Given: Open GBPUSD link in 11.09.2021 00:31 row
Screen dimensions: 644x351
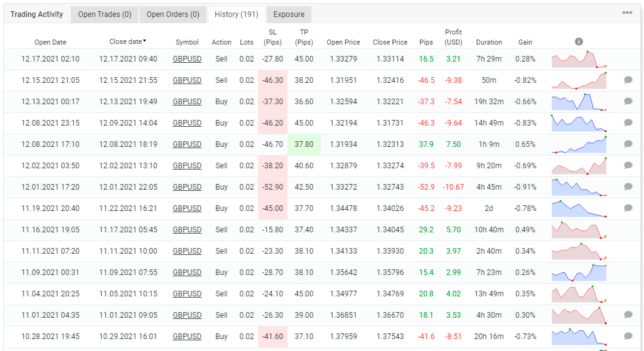Looking at the screenshot, I should pyautogui.click(x=187, y=273).
